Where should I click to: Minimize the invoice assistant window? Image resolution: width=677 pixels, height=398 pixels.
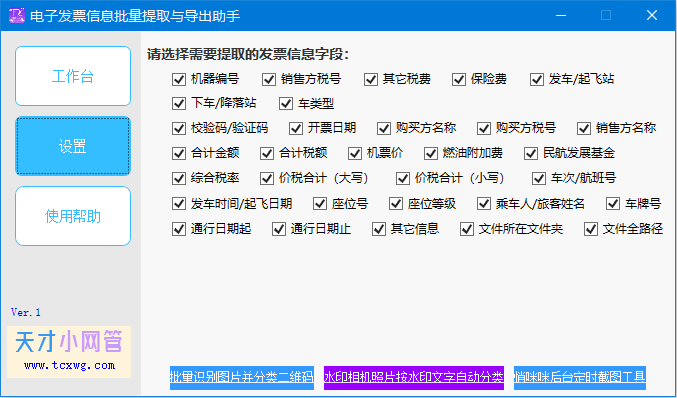[x=561, y=16]
